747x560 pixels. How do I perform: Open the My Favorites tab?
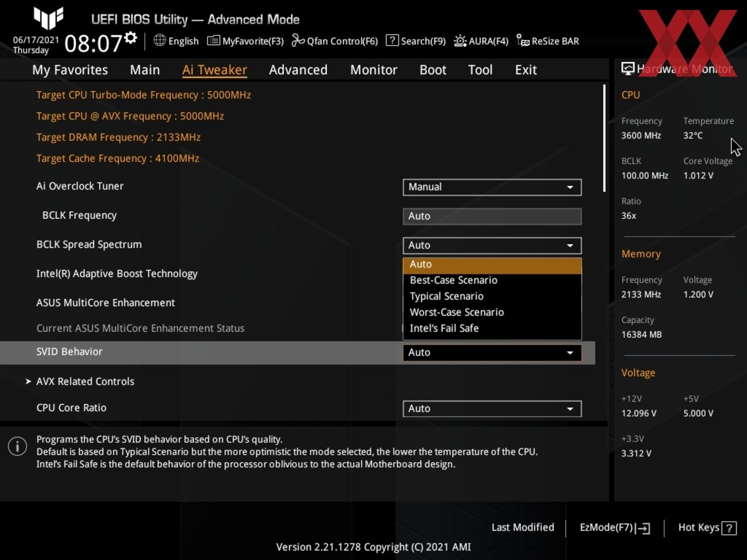[x=70, y=70]
